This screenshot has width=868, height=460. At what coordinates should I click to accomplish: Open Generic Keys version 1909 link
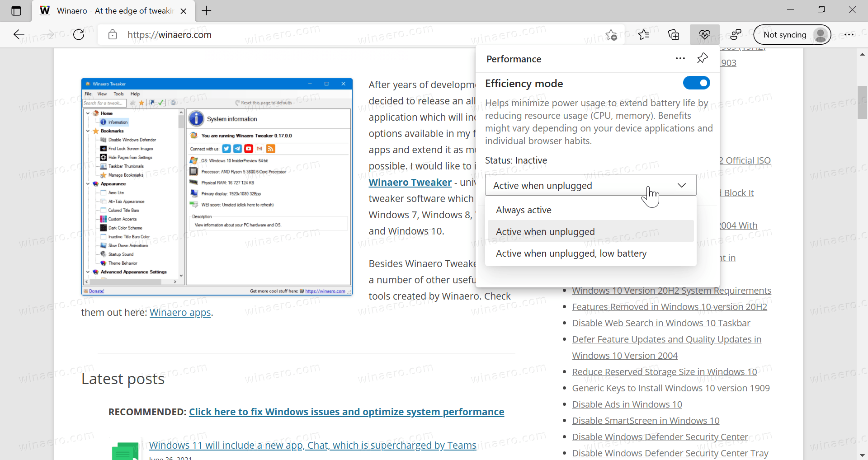[x=671, y=388]
